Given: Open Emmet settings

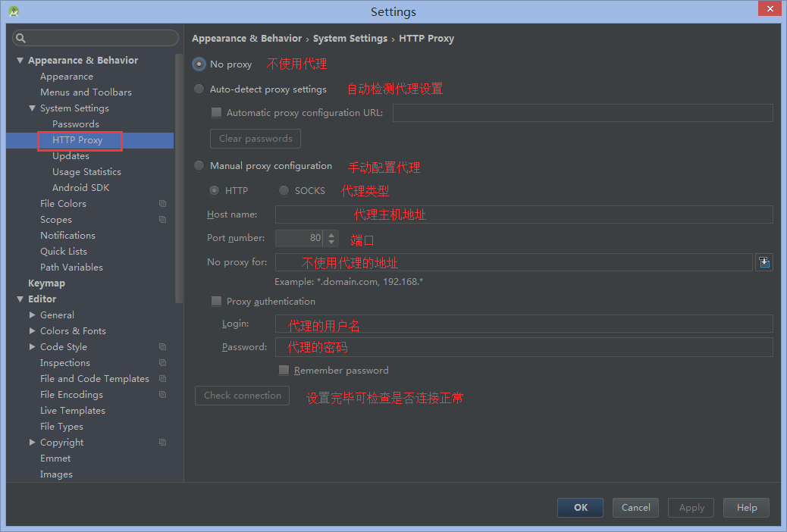Looking at the screenshot, I should 55,458.
